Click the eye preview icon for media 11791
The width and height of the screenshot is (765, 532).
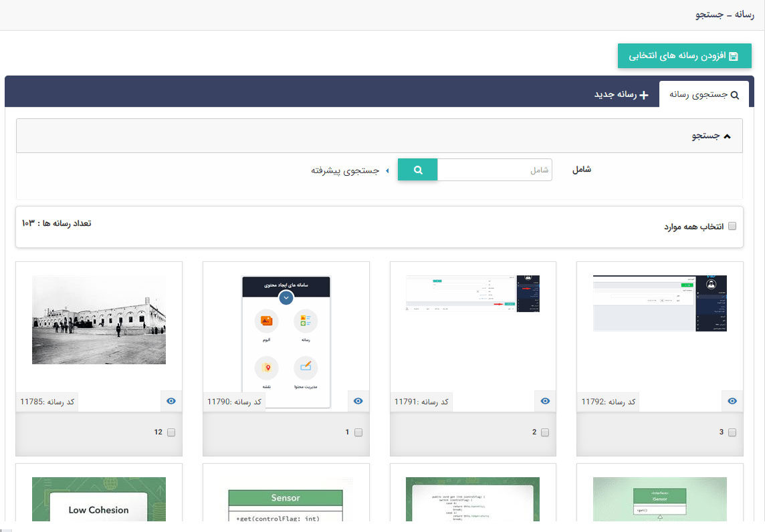coord(545,401)
